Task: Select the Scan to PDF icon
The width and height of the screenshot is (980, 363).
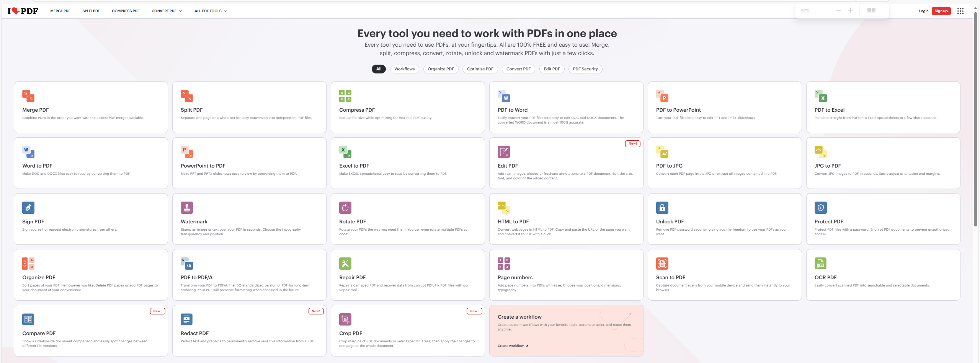Action: 662,264
